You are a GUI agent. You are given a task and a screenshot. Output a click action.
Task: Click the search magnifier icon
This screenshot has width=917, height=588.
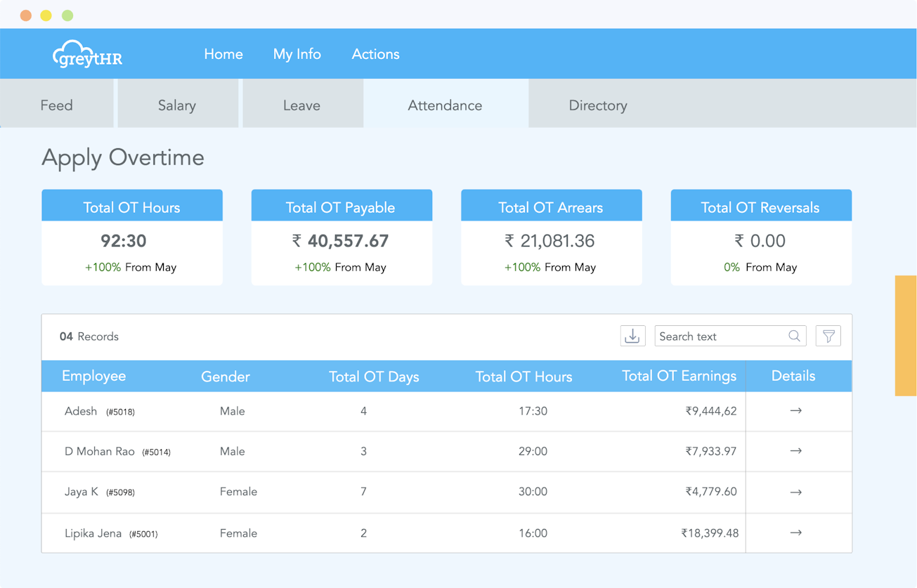[x=794, y=336]
